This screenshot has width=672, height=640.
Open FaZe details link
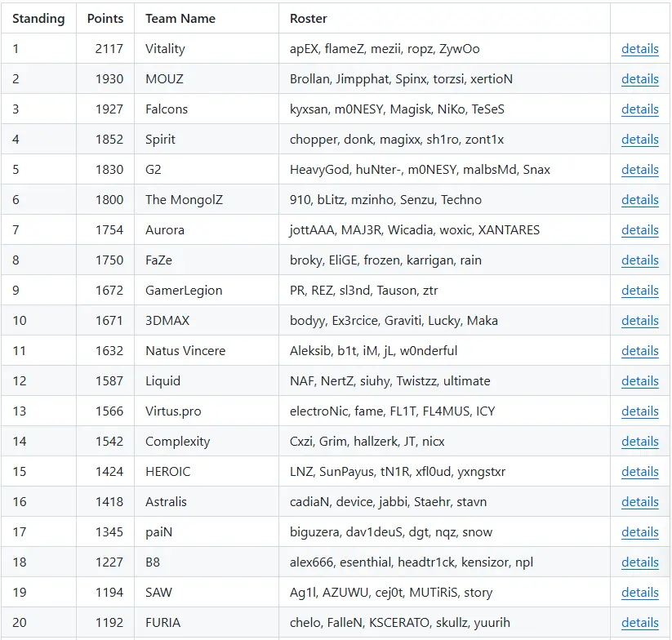(x=639, y=260)
